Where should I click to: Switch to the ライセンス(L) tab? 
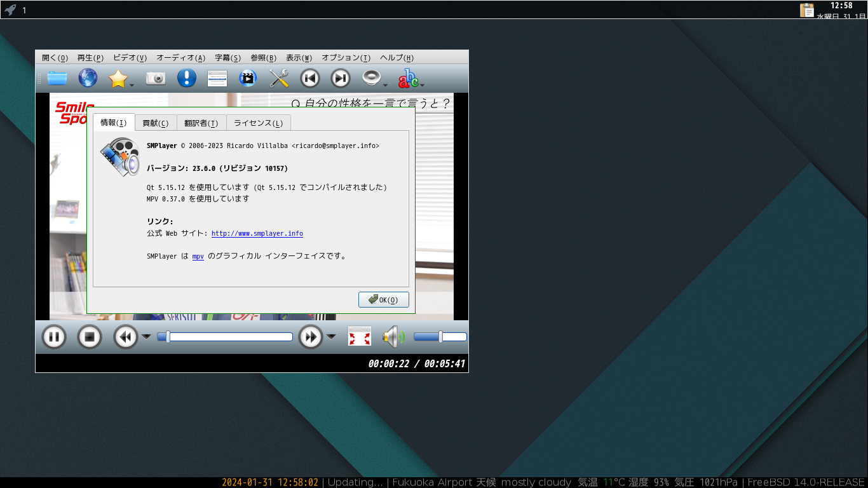[259, 123]
